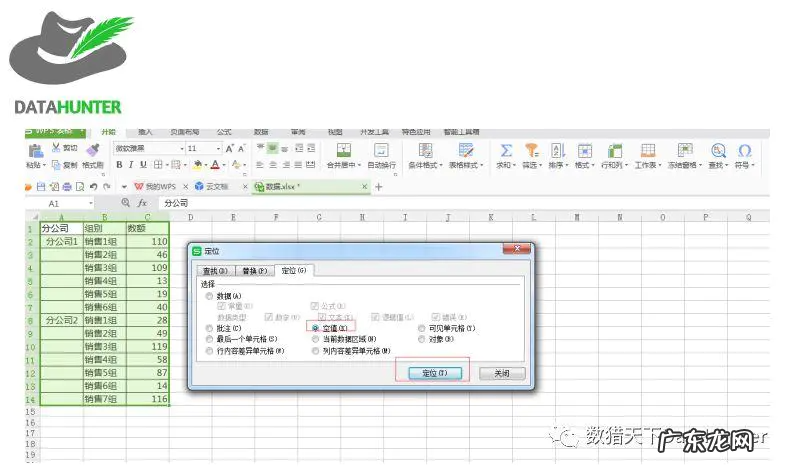Select the 批注(C) radio button
This screenshot has width=792, height=470.
209,328
